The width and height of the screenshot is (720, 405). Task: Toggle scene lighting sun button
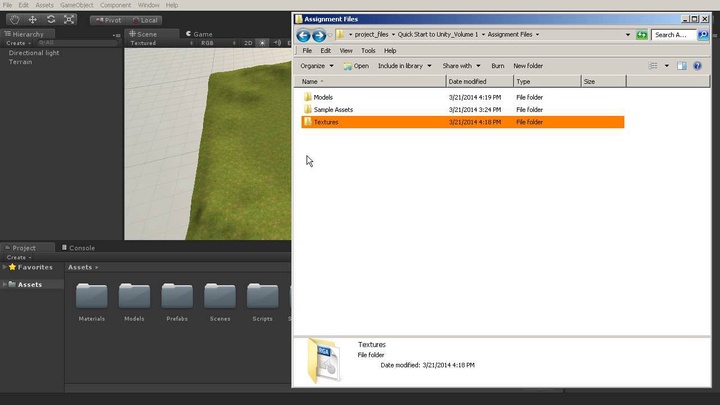point(262,44)
